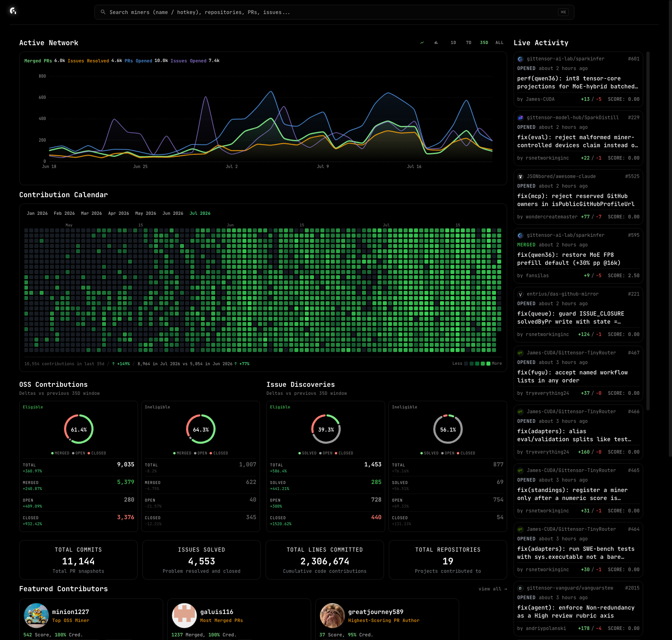
Task: Open TinyRouter repo avatar on PR #466
Action: click(520, 412)
